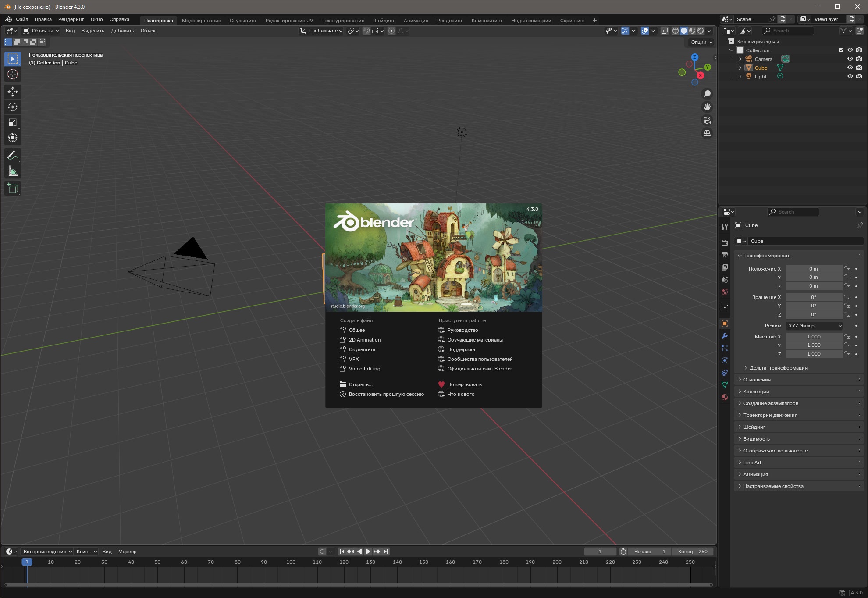Activate the Annotate pencil tool

coord(13,155)
